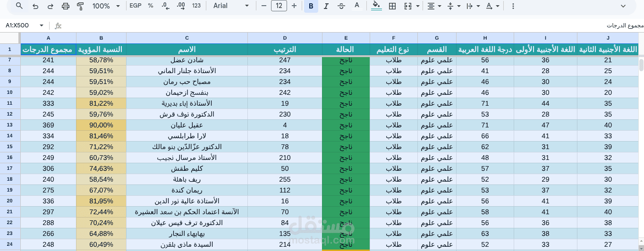This screenshot has height=251, width=644.
Task: Select column C header
Action: coord(187,38)
